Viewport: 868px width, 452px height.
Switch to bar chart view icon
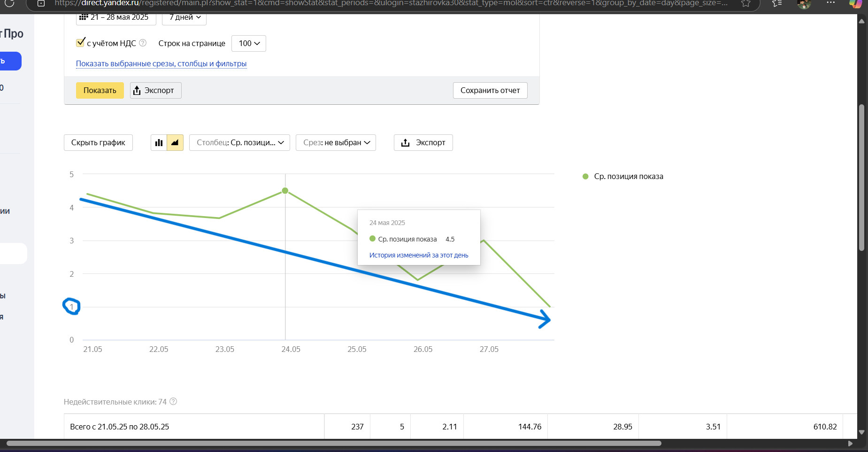click(159, 142)
